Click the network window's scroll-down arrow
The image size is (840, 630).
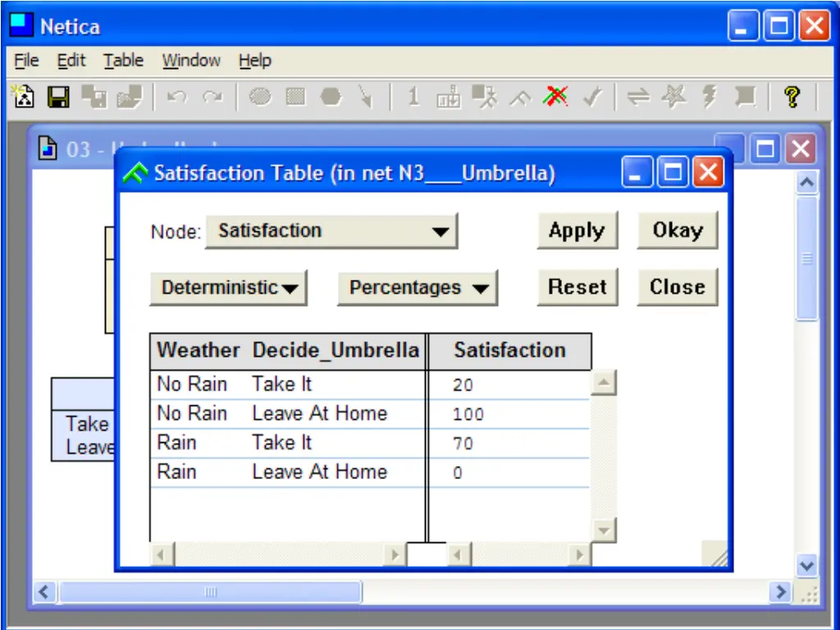pyautogui.click(x=807, y=566)
